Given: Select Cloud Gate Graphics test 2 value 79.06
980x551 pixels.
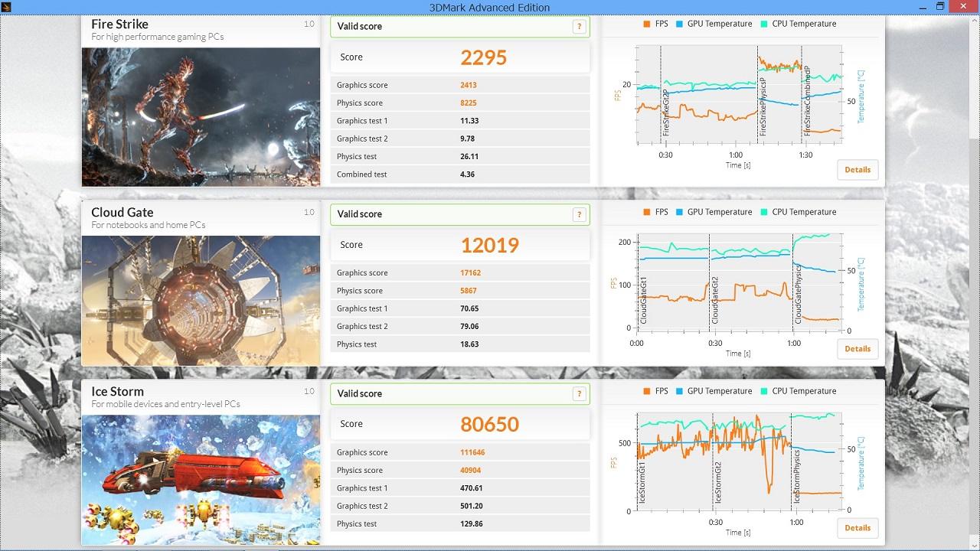Looking at the screenshot, I should click(x=469, y=327).
